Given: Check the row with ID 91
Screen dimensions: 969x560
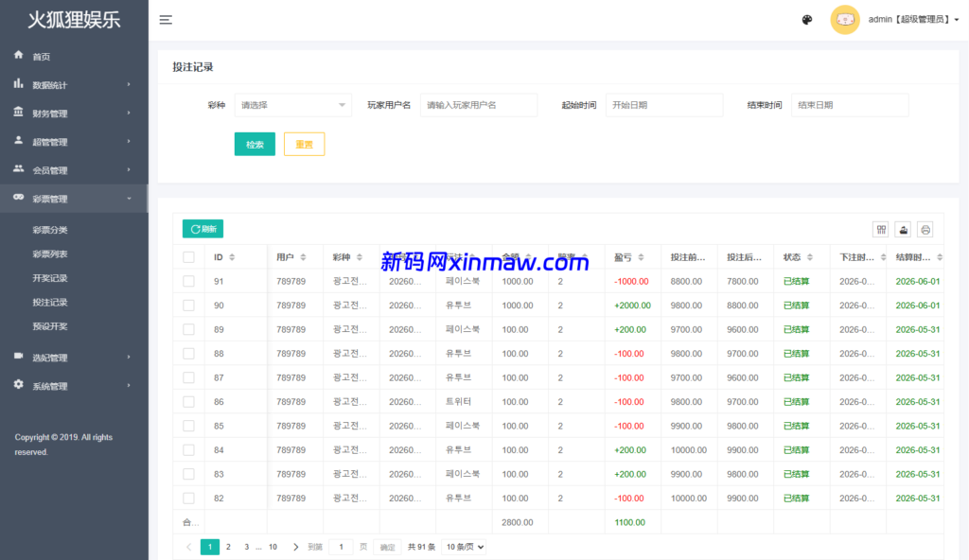Looking at the screenshot, I should tap(188, 281).
